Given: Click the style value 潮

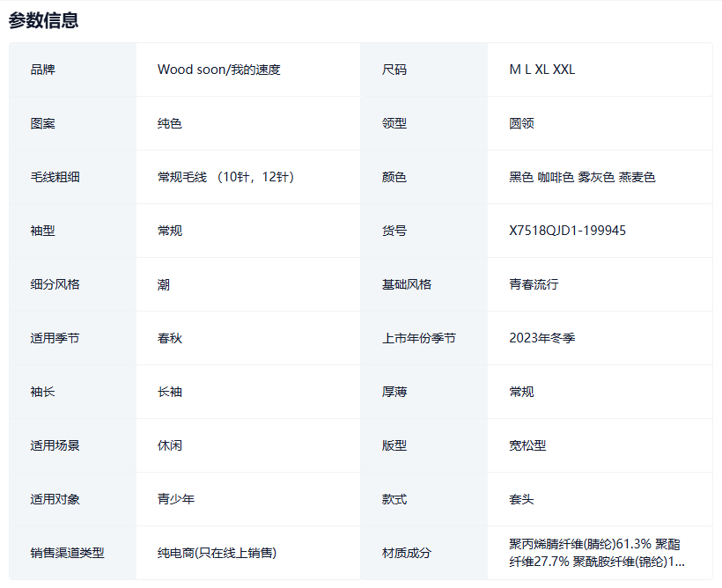Looking at the screenshot, I should click(164, 284).
